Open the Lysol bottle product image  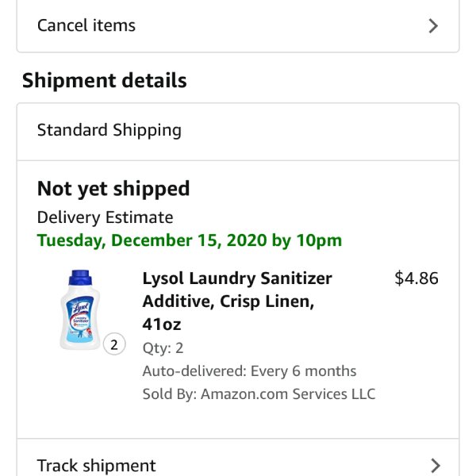(80, 310)
